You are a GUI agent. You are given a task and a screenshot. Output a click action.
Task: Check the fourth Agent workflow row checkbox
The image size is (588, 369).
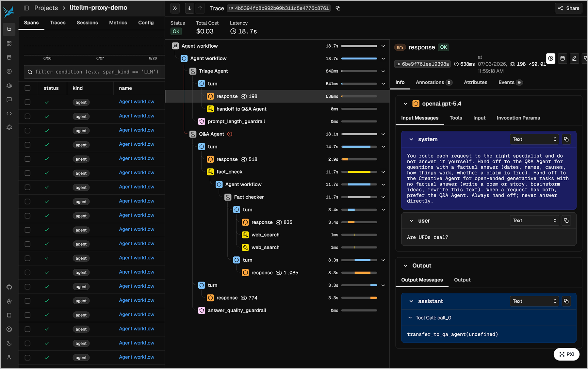(x=28, y=145)
